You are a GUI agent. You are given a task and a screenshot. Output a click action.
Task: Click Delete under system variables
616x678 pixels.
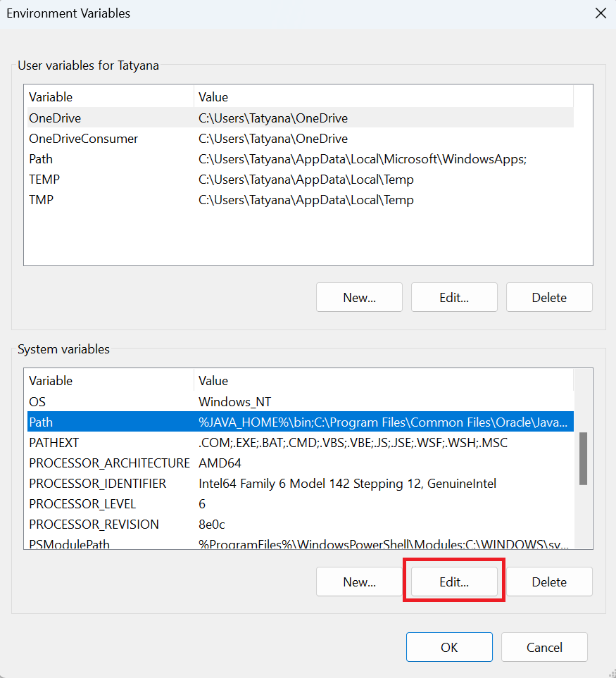[x=549, y=582]
